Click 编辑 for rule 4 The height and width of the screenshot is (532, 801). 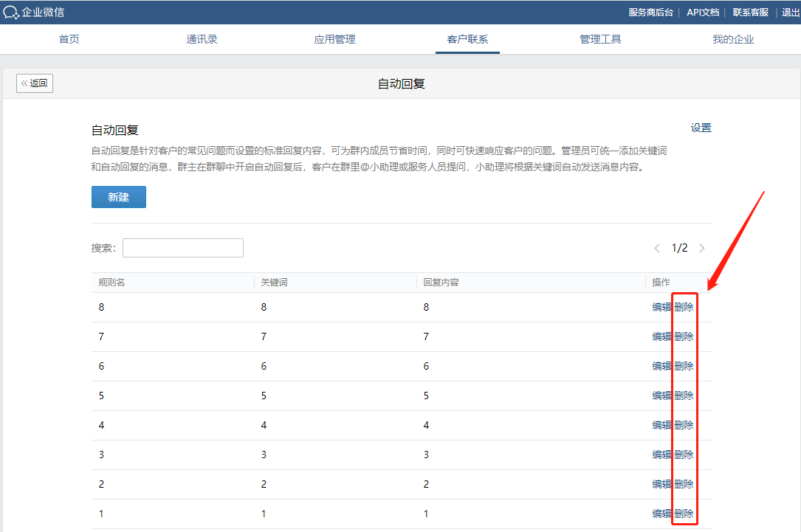click(661, 425)
